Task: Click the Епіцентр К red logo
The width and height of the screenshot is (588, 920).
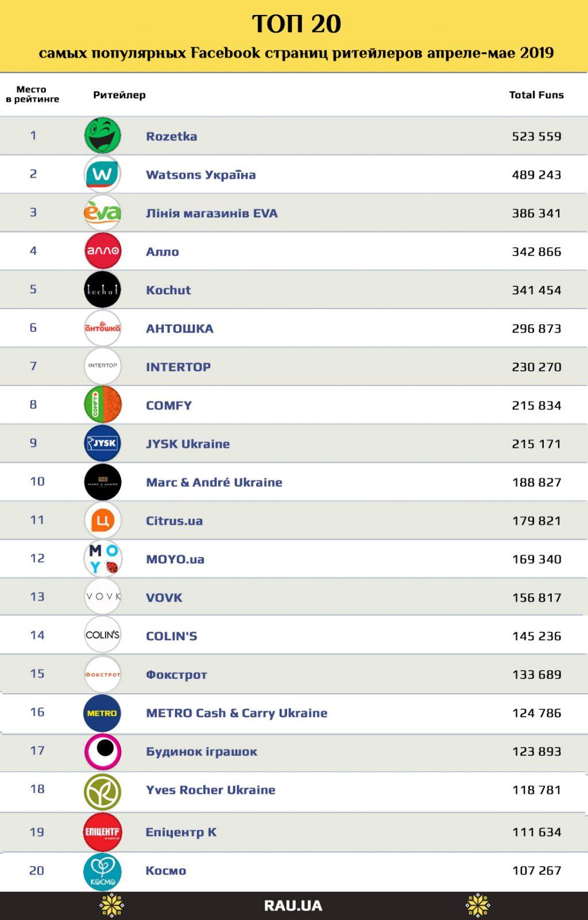Action: click(x=103, y=832)
